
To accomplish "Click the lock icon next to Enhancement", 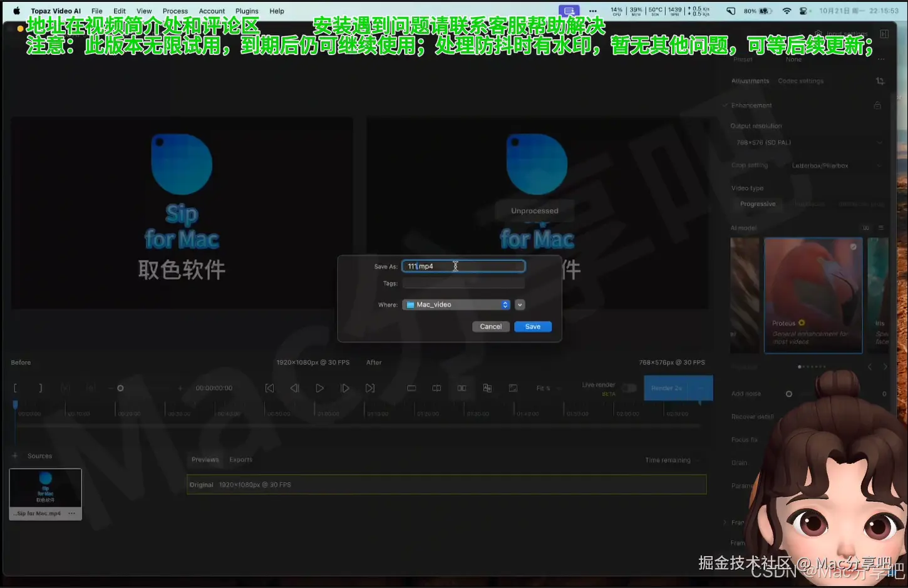I will click(x=879, y=105).
